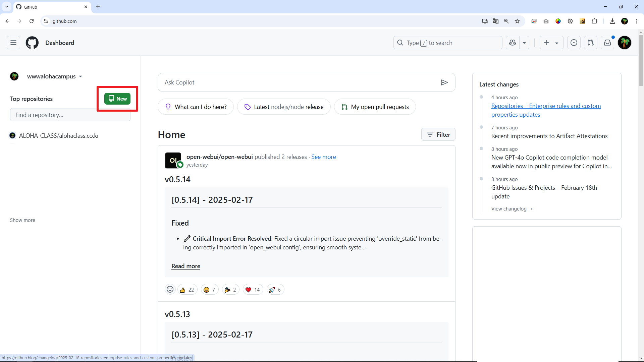Open the Pull requests icon in header
Viewport: 644px width, 362px height.
click(591, 43)
